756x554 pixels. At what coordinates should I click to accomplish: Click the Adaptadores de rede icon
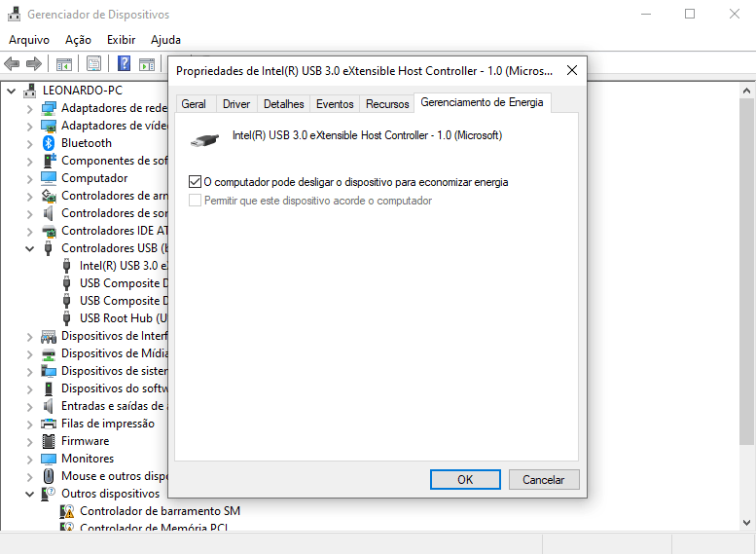pos(49,108)
